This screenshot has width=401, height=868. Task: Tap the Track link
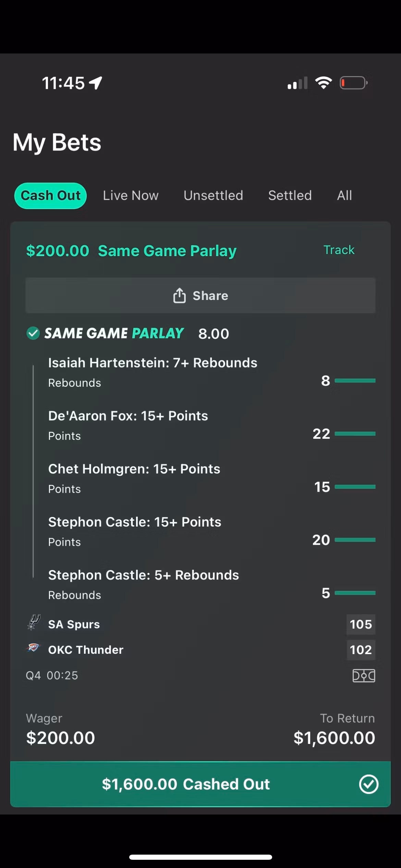pos(339,250)
